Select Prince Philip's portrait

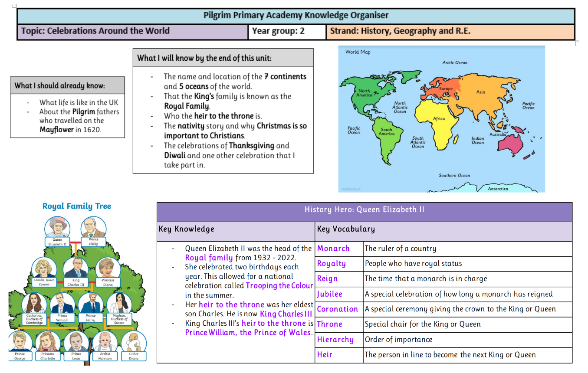[x=93, y=227]
